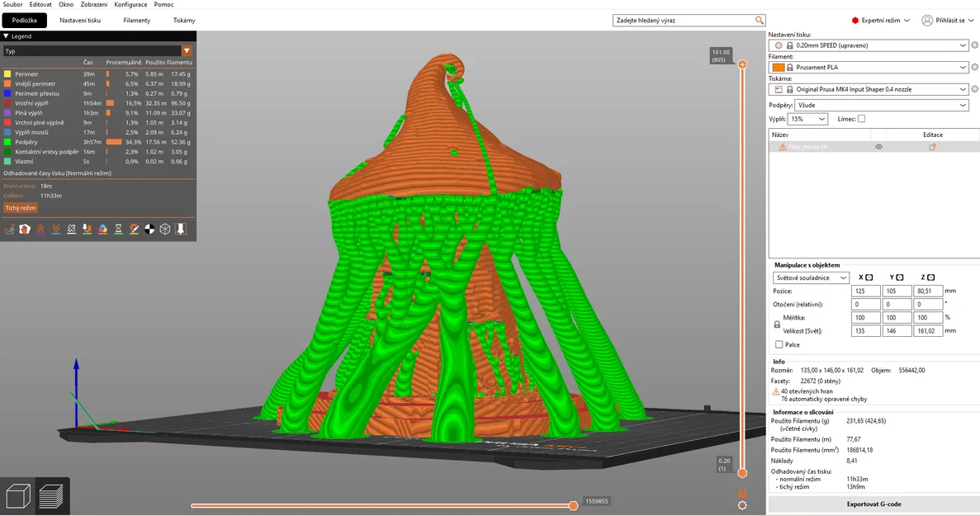Click orange filament color swatch

(778, 68)
